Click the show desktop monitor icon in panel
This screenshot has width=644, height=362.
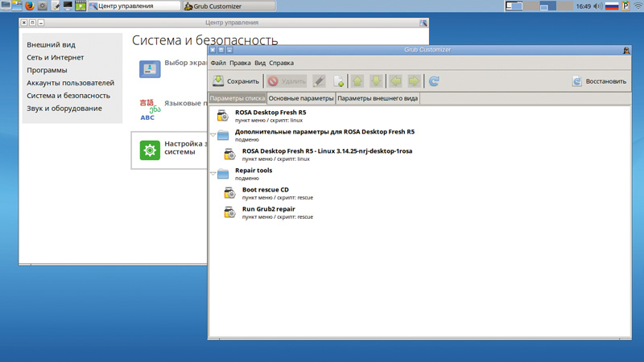pyautogui.click(x=6, y=6)
